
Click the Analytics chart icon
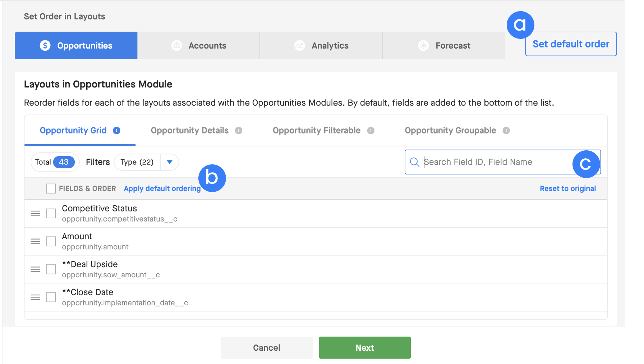coord(299,45)
